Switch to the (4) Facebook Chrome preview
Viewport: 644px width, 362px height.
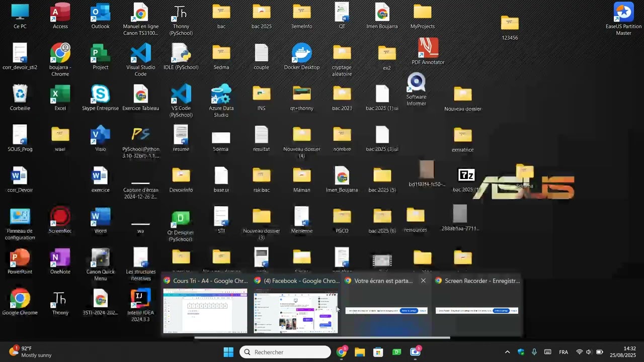(296, 306)
